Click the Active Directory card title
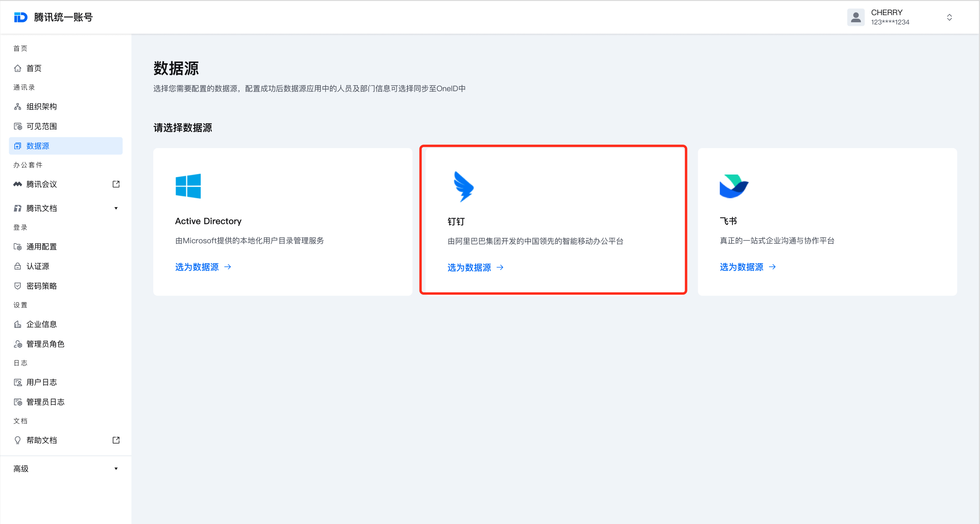Screen dimensions: 980x524 pos(208,221)
